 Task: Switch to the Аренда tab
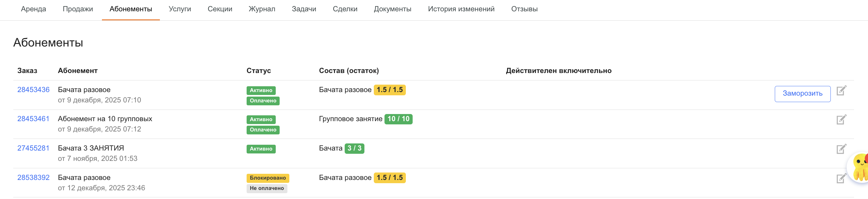pyautogui.click(x=33, y=9)
